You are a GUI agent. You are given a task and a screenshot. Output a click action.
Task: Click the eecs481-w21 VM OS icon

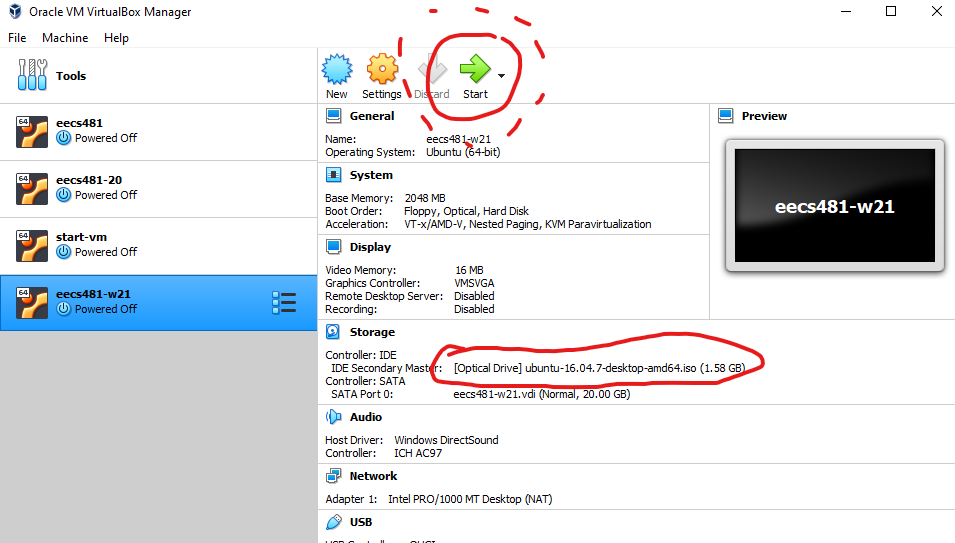[x=32, y=303]
